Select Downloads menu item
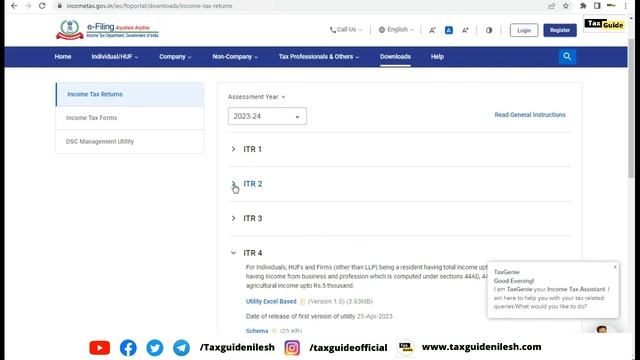The height and width of the screenshot is (360, 640). pos(395,57)
